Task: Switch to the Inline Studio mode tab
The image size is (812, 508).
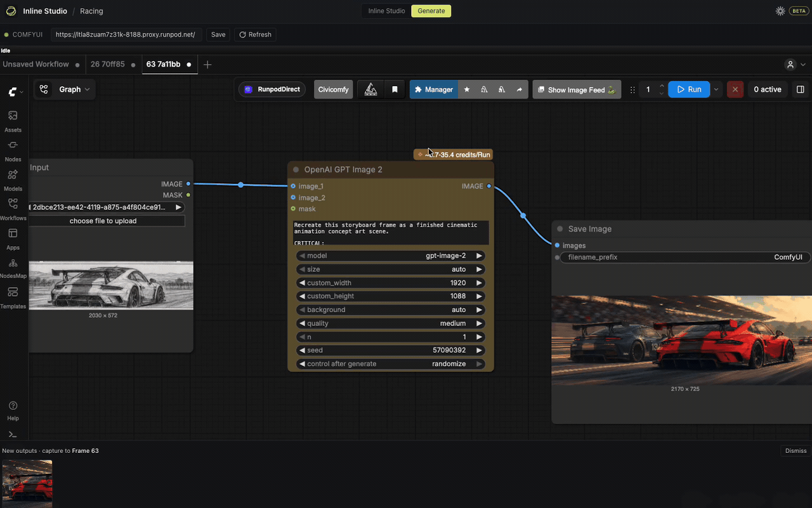Action: click(386, 11)
